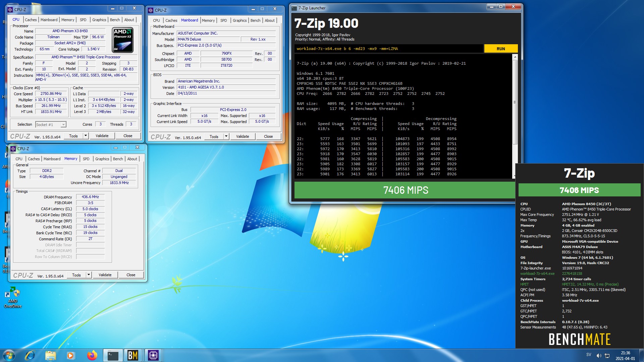
Task: Click CPU-Z title icon of CPU window
Action: pos(10,9)
